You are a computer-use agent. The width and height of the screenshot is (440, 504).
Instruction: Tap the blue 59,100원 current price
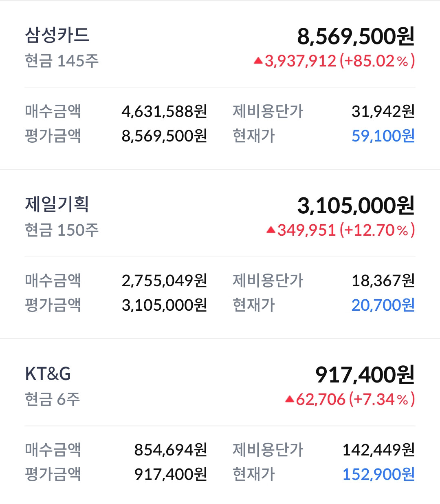383,136
